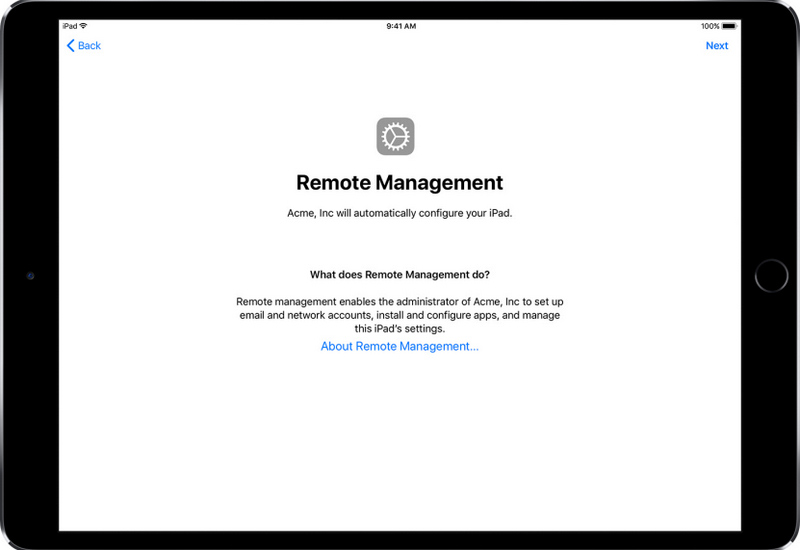Screen dimensions: 800x550
Task: Tap the "What does Remote Management do?" subheading
Action: [x=399, y=274]
